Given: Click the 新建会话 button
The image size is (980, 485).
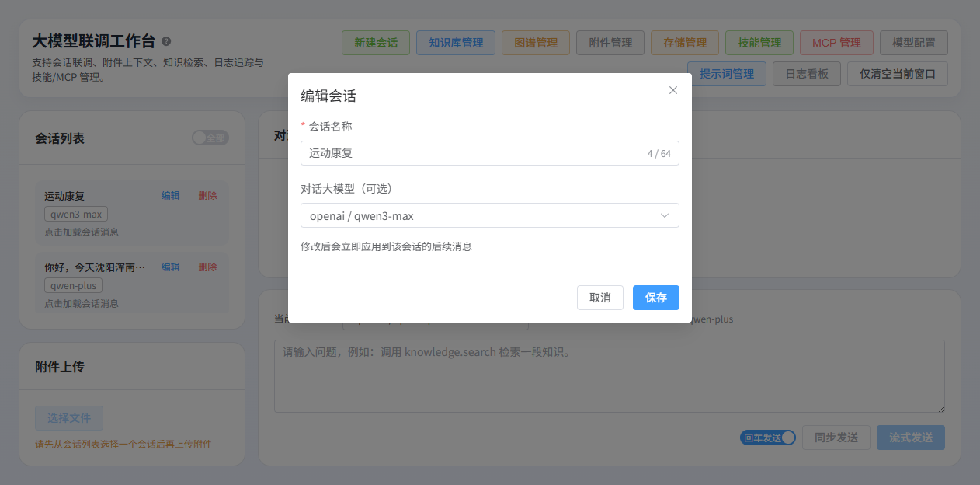Looking at the screenshot, I should [376, 43].
